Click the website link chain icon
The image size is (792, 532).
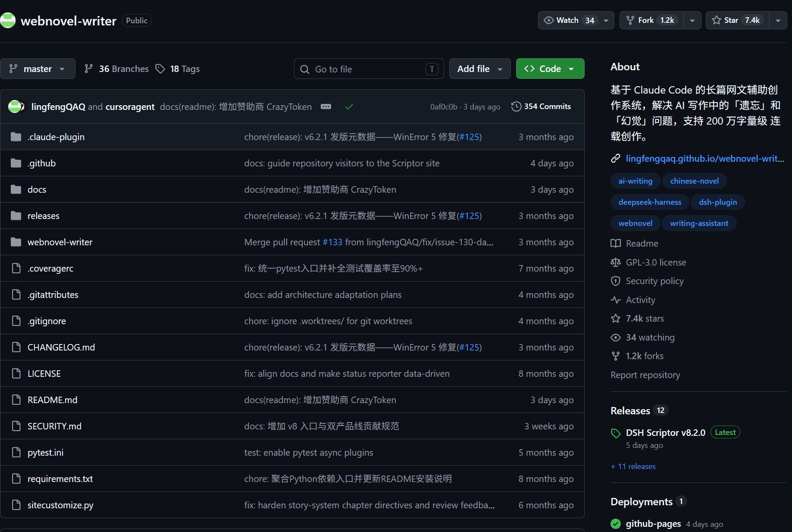point(616,159)
